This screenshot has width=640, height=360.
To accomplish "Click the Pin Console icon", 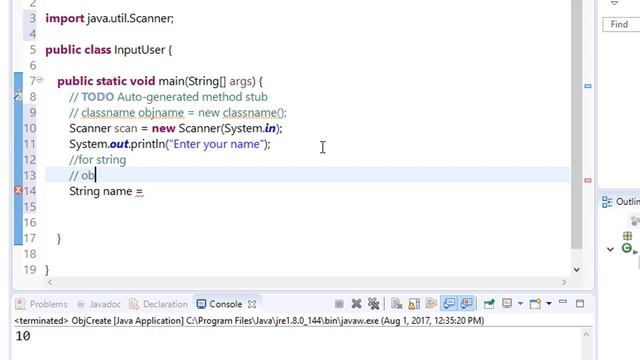I will tap(489, 304).
